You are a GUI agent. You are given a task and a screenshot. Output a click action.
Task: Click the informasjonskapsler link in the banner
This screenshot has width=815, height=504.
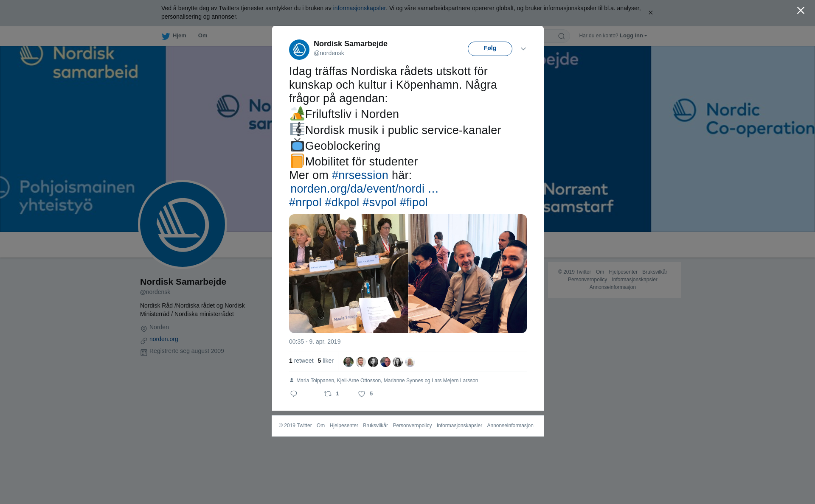[359, 8]
